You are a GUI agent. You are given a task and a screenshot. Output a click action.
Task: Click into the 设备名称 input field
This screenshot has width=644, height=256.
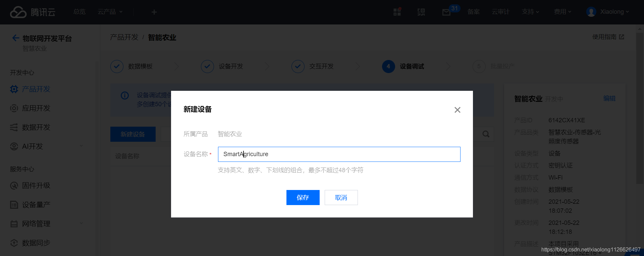(x=339, y=154)
